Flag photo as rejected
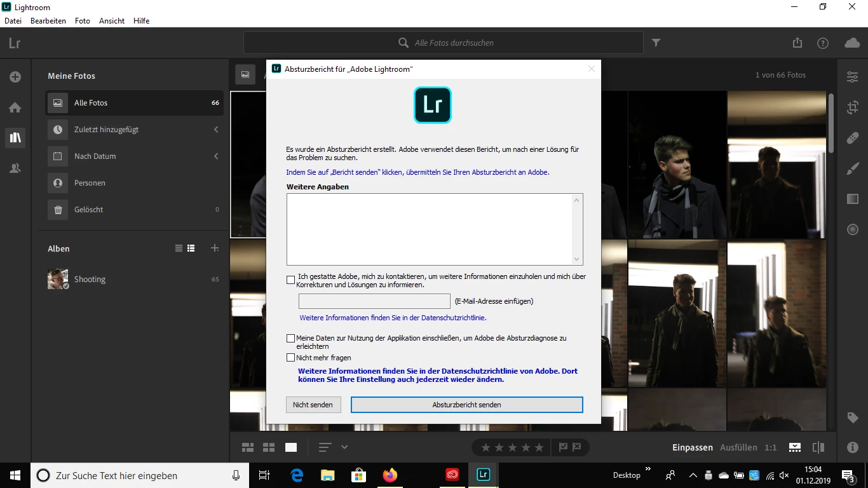This screenshot has height=488, width=868. point(577,447)
